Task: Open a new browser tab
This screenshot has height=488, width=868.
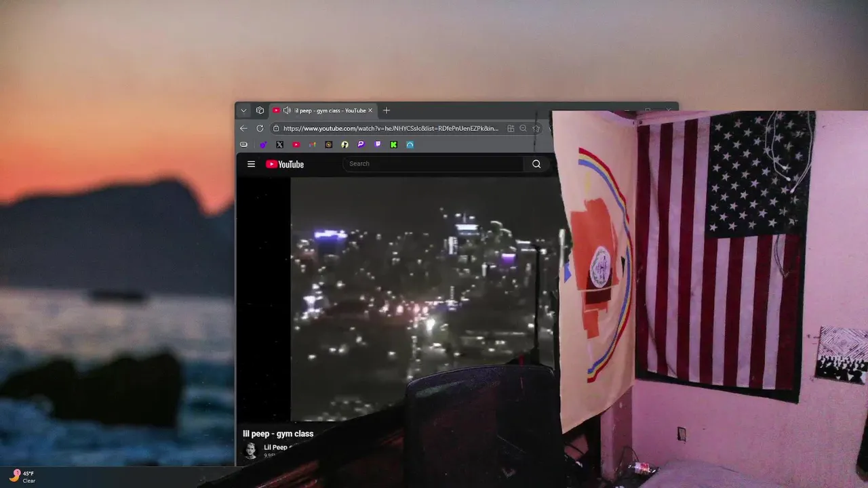Action: [387, 110]
